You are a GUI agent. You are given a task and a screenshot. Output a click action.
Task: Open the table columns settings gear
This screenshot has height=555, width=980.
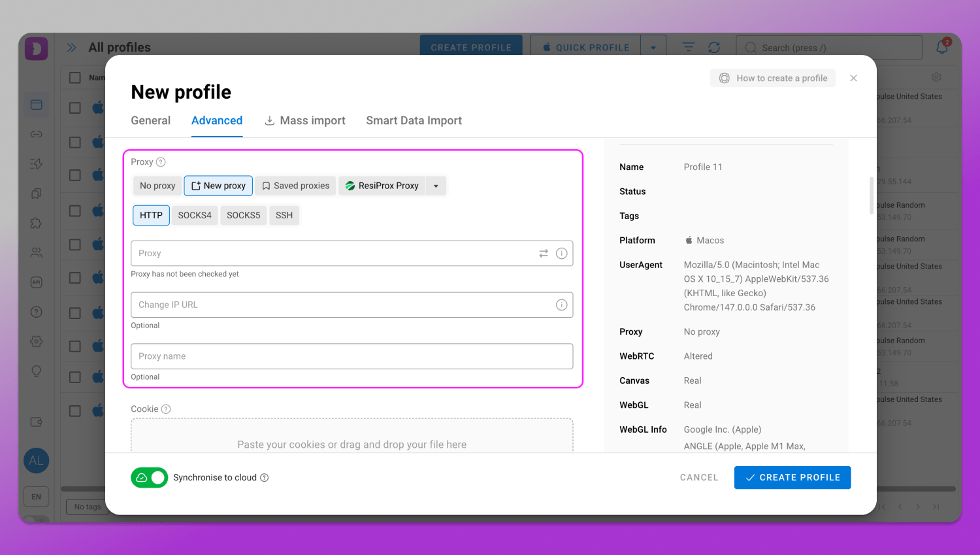point(936,77)
